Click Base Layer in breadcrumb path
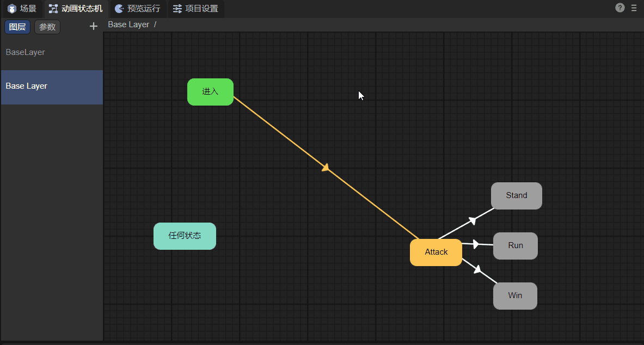The width and height of the screenshot is (644, 345). tap(128, 24)
